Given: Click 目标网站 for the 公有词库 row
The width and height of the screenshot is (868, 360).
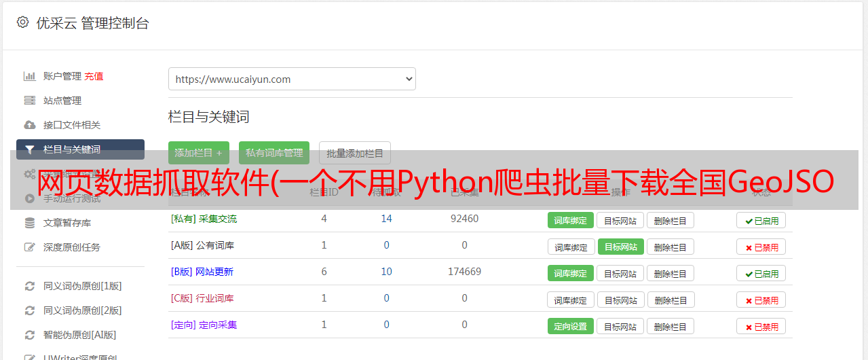Looking at the screenshot, I should pyautogui.click(x=620, y=247).
